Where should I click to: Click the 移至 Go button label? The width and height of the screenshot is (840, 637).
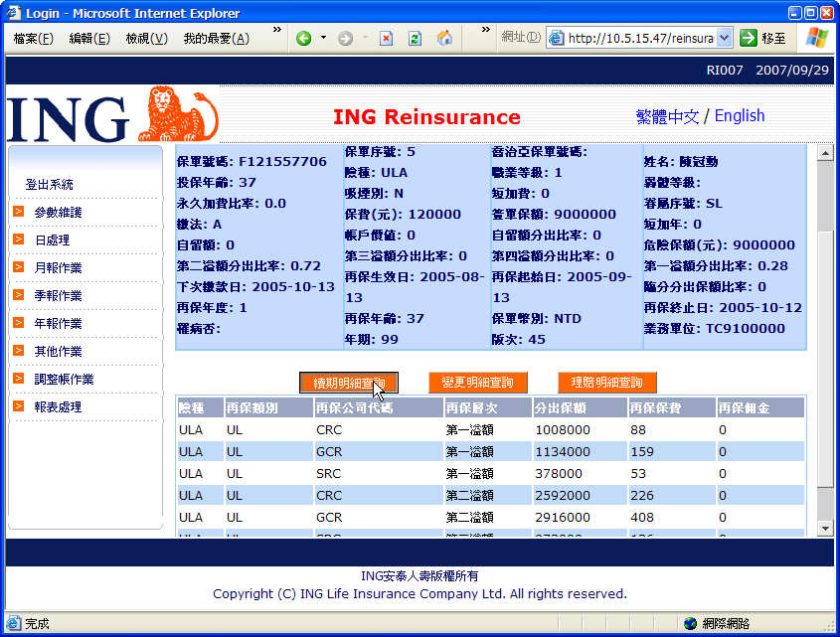click(773, 38)
